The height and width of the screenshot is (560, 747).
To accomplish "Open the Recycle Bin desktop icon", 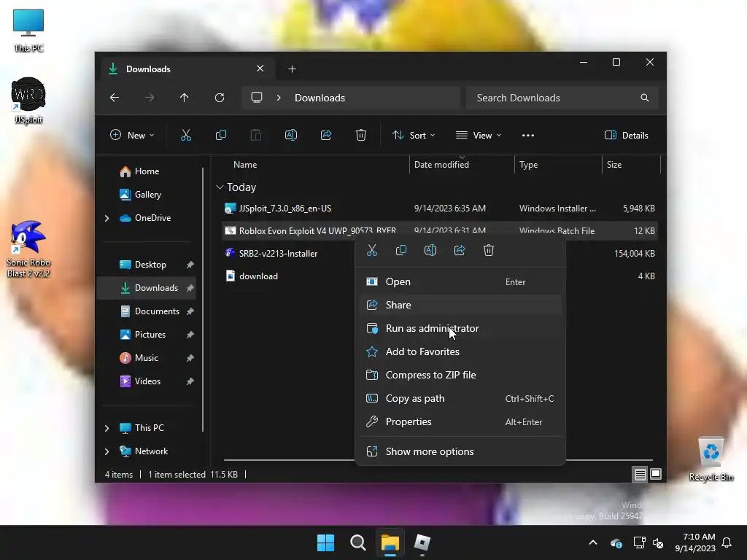I will (711, 459).
